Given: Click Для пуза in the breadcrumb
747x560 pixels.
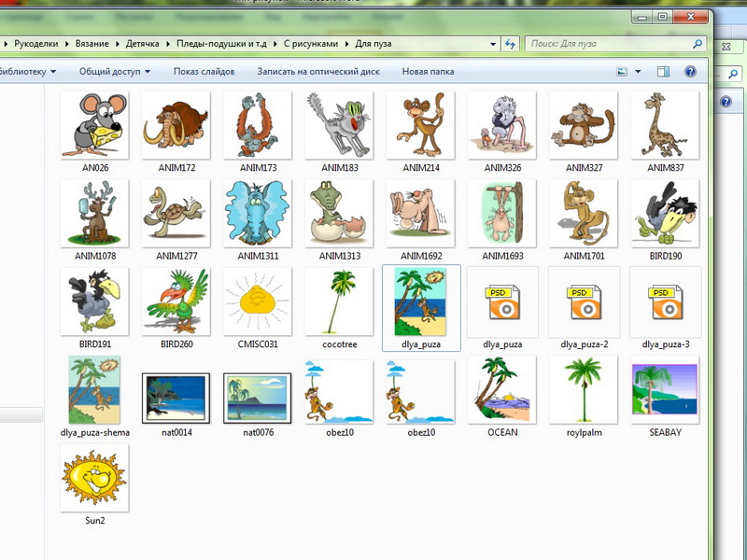Looking at the screenshot, I should click(373, 44).
